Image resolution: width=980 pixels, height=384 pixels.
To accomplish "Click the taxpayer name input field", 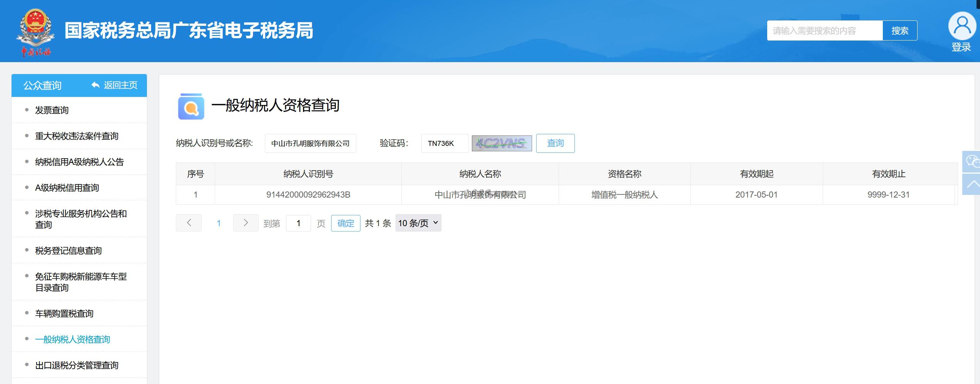I will pyautogui.click(x=310, y=143).
